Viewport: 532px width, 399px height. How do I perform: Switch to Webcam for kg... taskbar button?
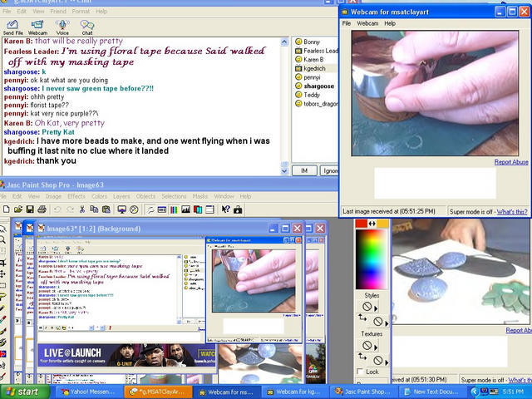tap(295, 392)
